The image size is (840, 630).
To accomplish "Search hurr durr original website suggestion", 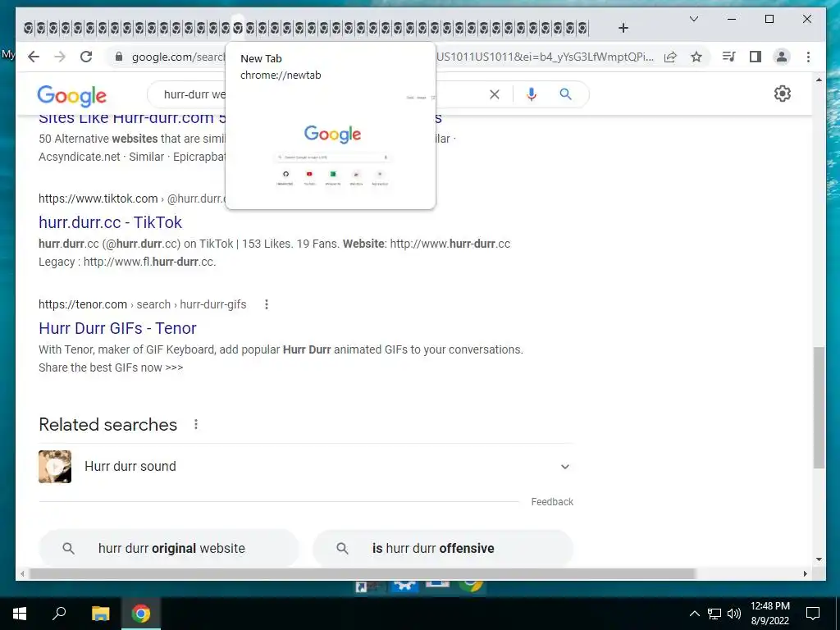I will pos(169,548).
